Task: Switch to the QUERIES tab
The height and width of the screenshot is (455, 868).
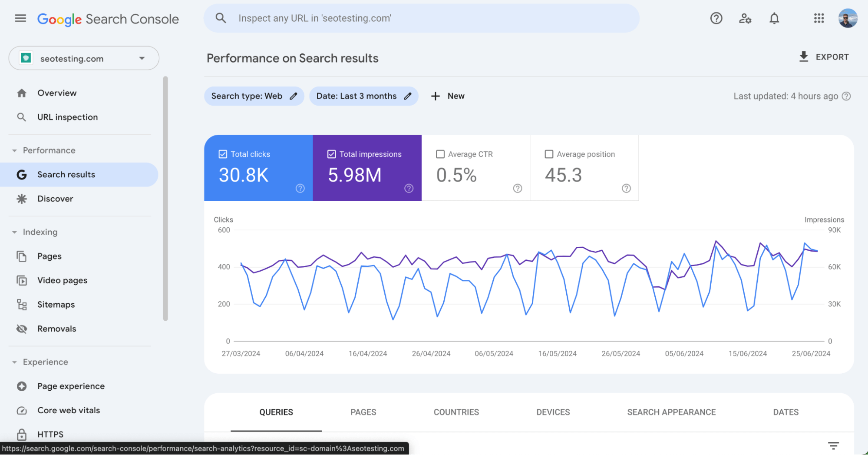Action: click(276, 412)
